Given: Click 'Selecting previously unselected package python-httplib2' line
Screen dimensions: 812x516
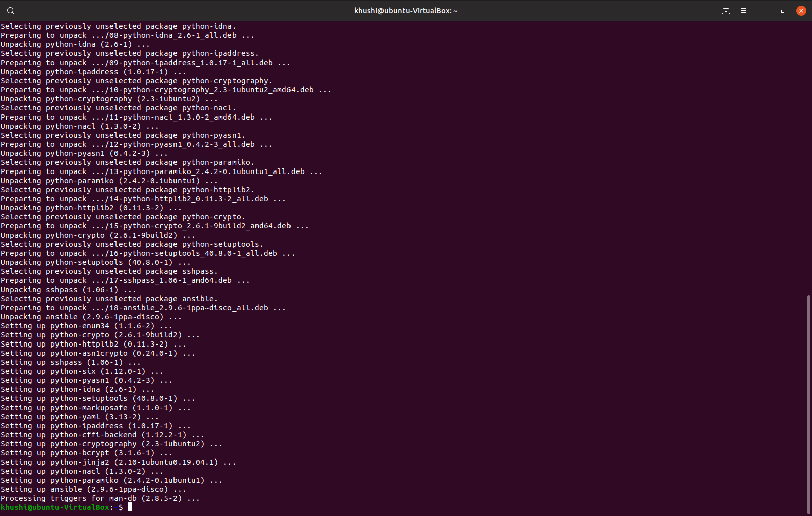Looking at the screenshot, I should (x=127, y=190).
